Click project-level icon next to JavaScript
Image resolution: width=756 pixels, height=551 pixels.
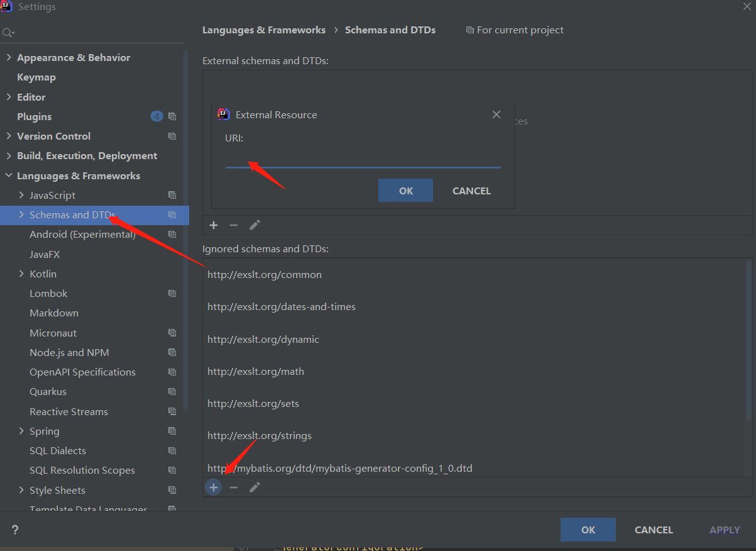pos(172,196)
